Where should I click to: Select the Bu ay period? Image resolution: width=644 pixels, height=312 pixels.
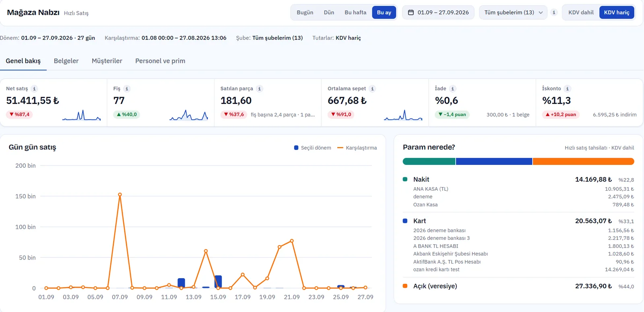pyautogui.click(x=384, y=12)
